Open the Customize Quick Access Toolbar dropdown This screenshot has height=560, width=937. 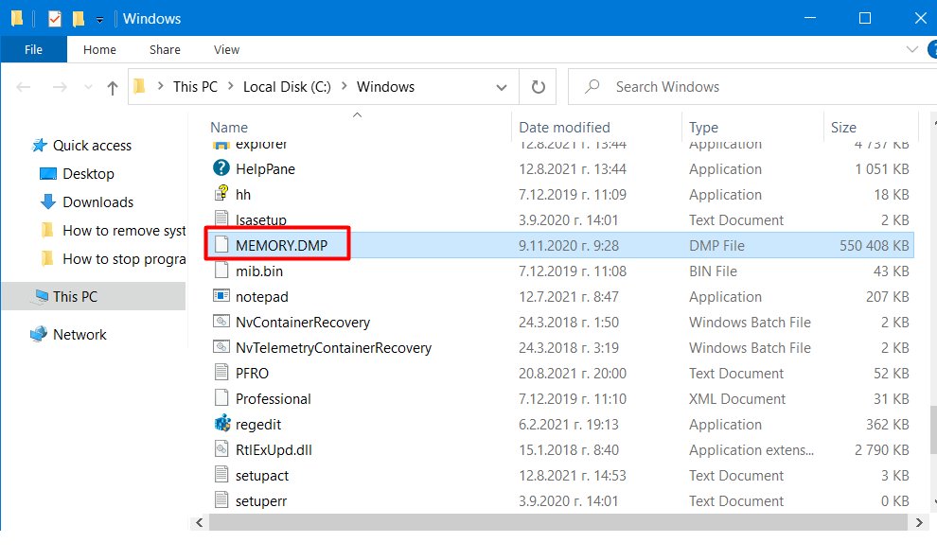[x=99, y=20]
